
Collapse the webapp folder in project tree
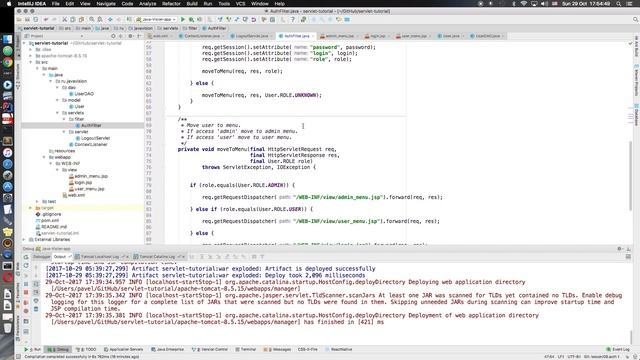[x=44, y=157]
